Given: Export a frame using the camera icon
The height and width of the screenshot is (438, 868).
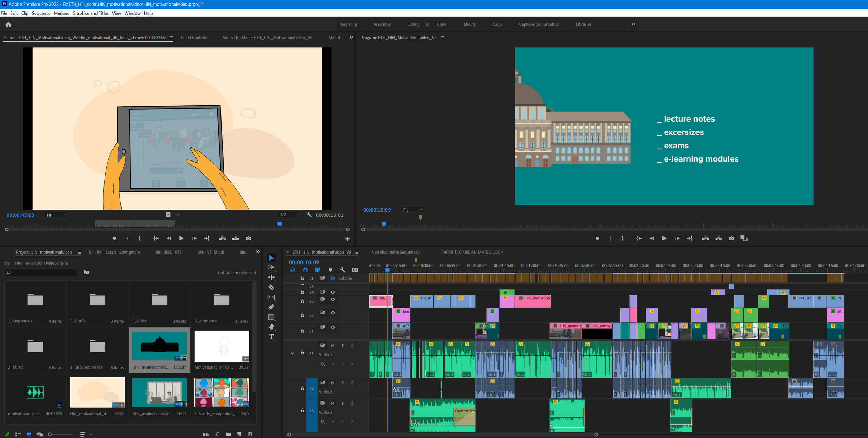Looking at the screenshot, I should [x=731, y=238].
